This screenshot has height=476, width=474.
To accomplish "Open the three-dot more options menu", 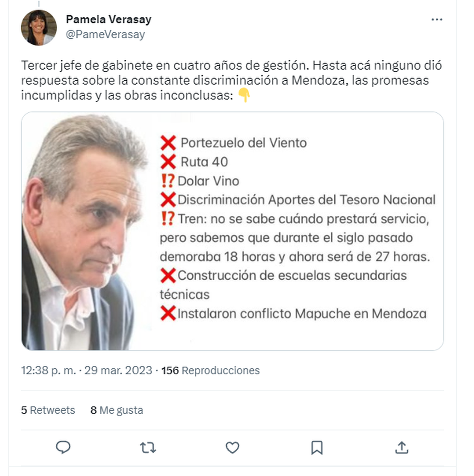I will coord(436,20).
